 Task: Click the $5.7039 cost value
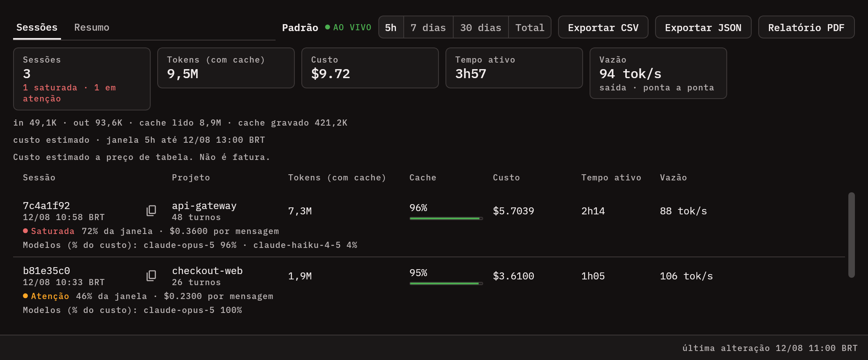pos(513,211)
